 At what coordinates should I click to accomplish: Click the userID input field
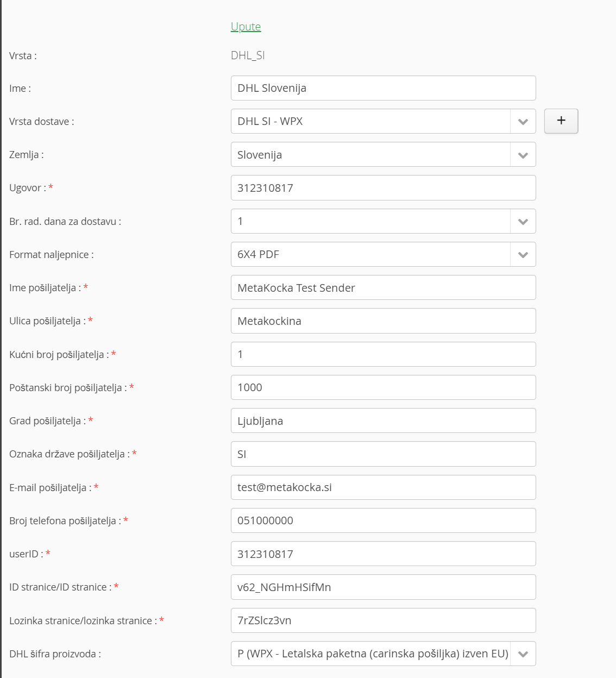pos(383,554)
